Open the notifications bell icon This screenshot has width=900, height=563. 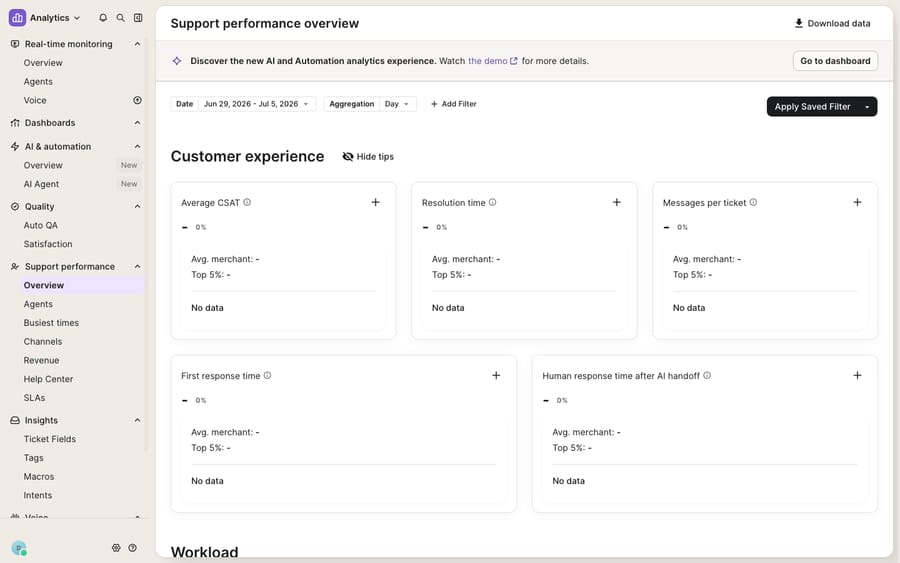(103, 18)
